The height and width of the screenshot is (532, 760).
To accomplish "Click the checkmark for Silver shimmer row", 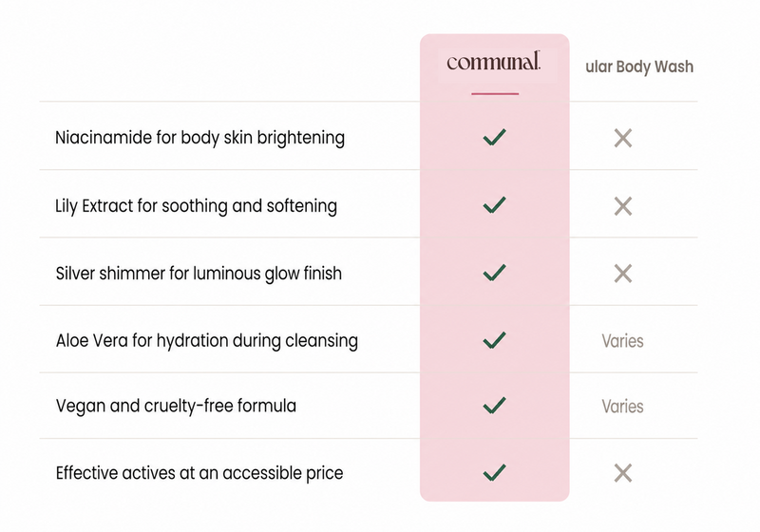I will coord(494,273).
